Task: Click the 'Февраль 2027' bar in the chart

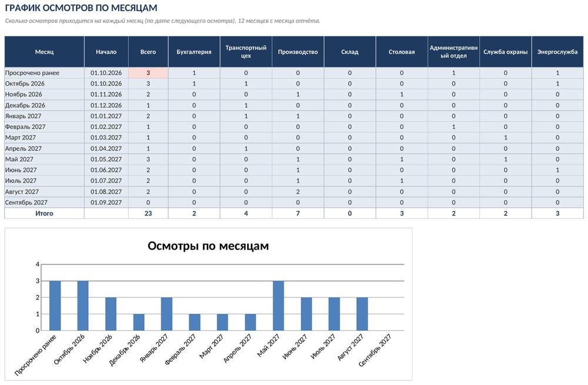Action: tap(195, 322)
